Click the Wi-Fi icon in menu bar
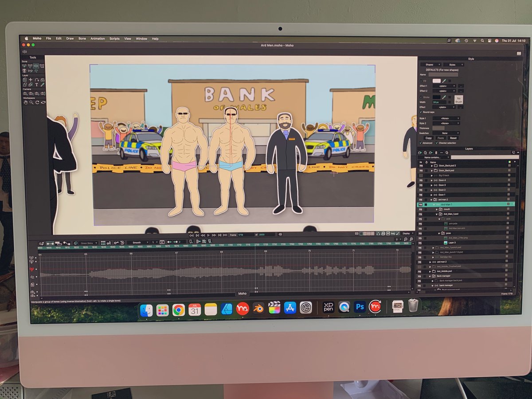This screenshot has width=532, height=399. point(474,40)
